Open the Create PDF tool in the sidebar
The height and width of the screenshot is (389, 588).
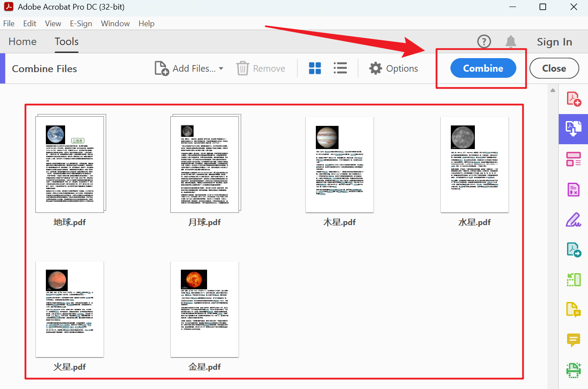pyautogui.click(x=573, y=98)
